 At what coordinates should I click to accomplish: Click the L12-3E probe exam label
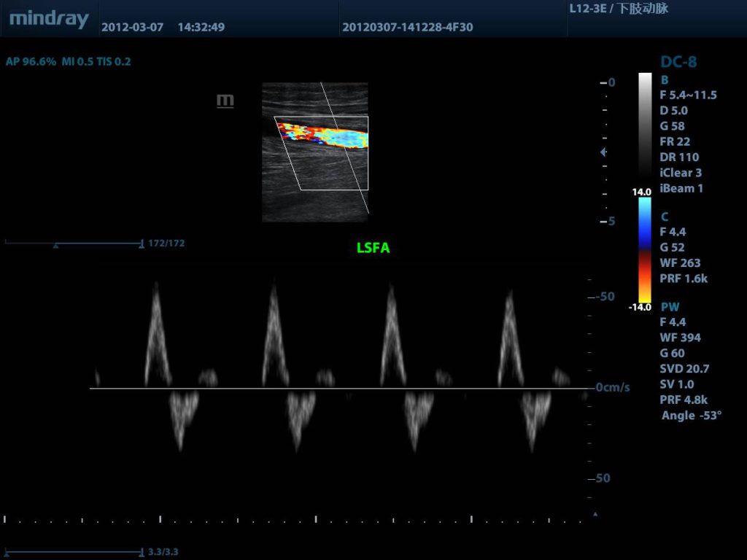click(618, 9)
